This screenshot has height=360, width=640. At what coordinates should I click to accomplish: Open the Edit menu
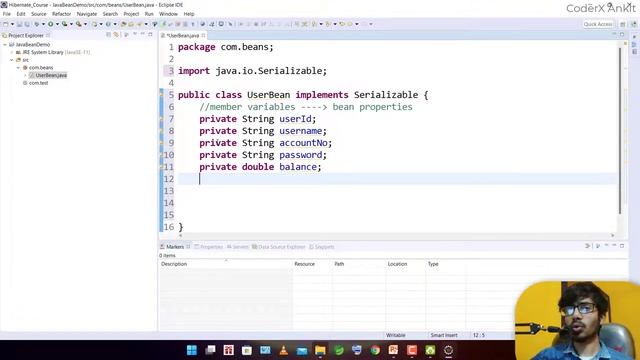point(21,14)
